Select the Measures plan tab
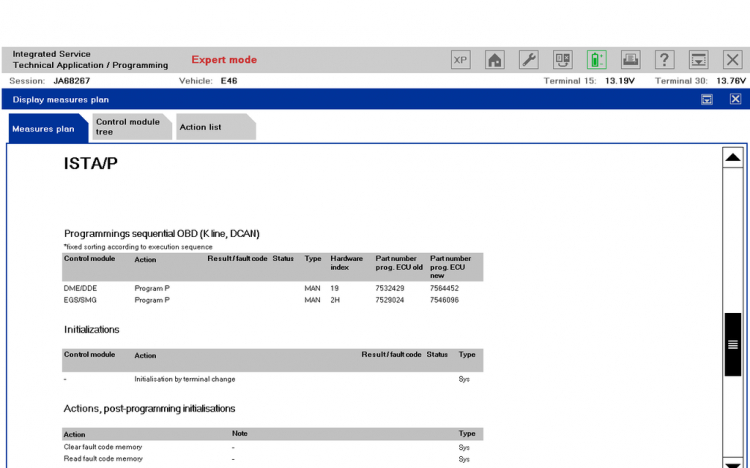This screenshot has width=750, height=468. click(x=48, y=128)
